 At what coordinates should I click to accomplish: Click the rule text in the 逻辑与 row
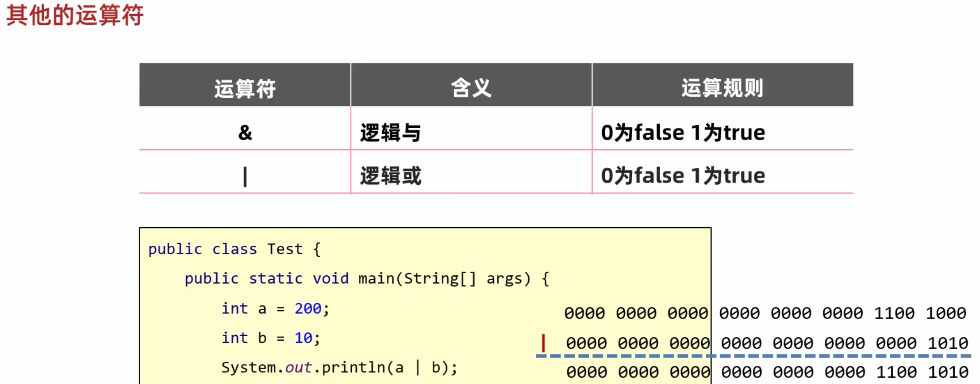point(683,133)
